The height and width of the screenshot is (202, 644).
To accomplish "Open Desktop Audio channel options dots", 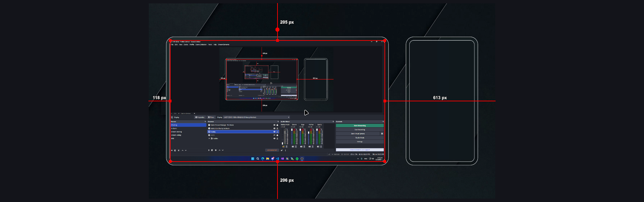I will (x=287, y=147).
